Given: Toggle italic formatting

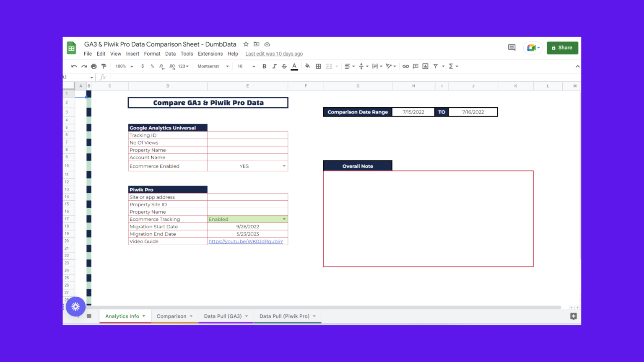Looking at the screenshot, I should point(274,66).
